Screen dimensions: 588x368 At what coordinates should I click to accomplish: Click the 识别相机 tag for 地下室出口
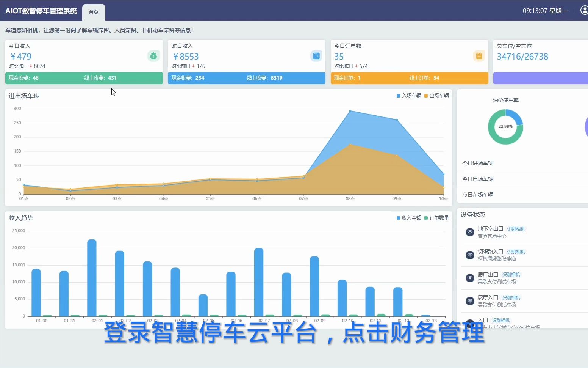pyautogui.click(x=516, y=229)
